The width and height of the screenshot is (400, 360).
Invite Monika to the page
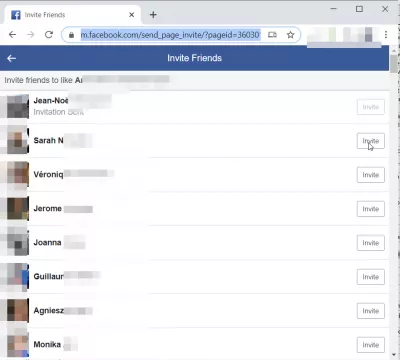(371, 345)
